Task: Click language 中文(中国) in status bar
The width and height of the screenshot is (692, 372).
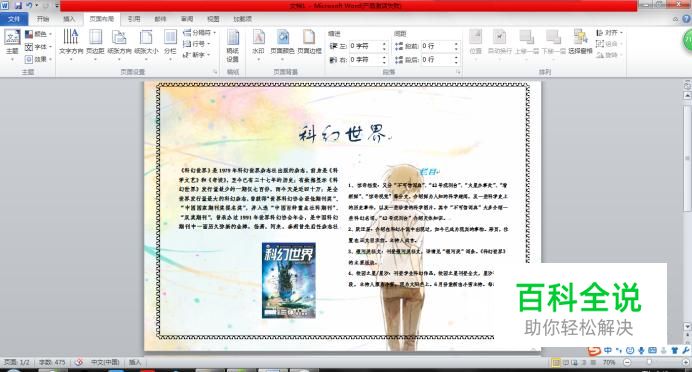Action: click(x=105, y=362)
